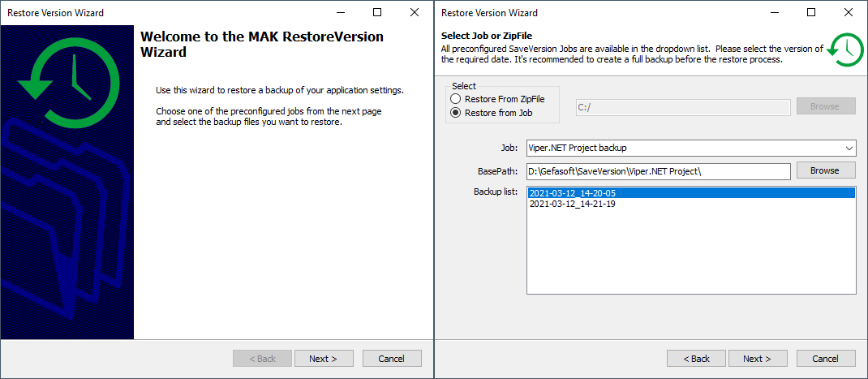
Task: Click Next in the welcome wizard window
Action: pyautogui.click(x=324, y=359)
